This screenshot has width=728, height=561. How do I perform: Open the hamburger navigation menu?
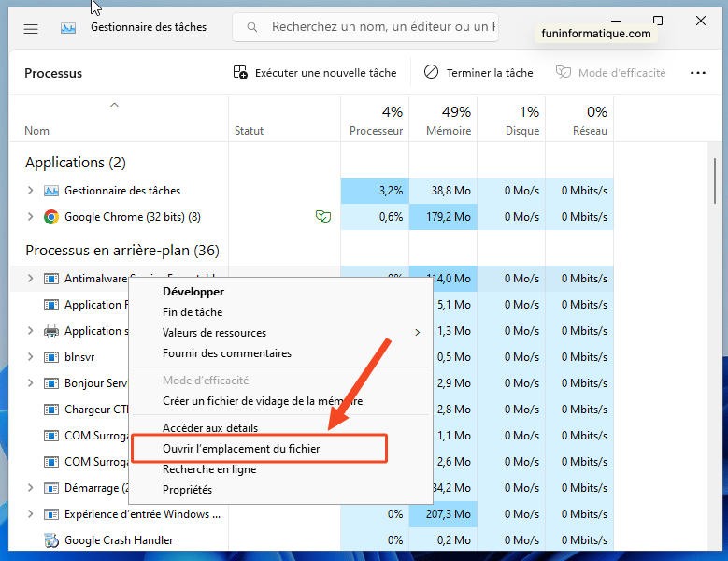(31, 28)
